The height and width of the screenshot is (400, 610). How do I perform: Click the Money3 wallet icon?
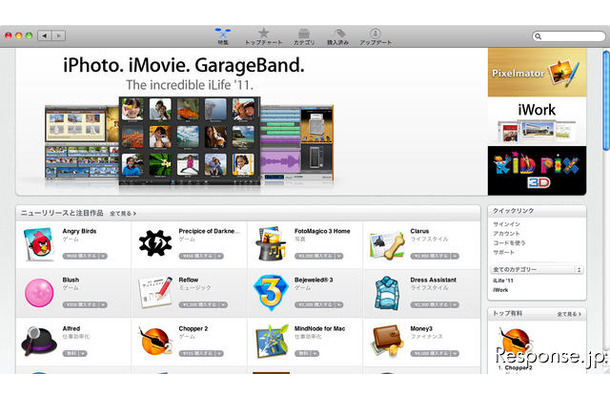click(387, 341)
